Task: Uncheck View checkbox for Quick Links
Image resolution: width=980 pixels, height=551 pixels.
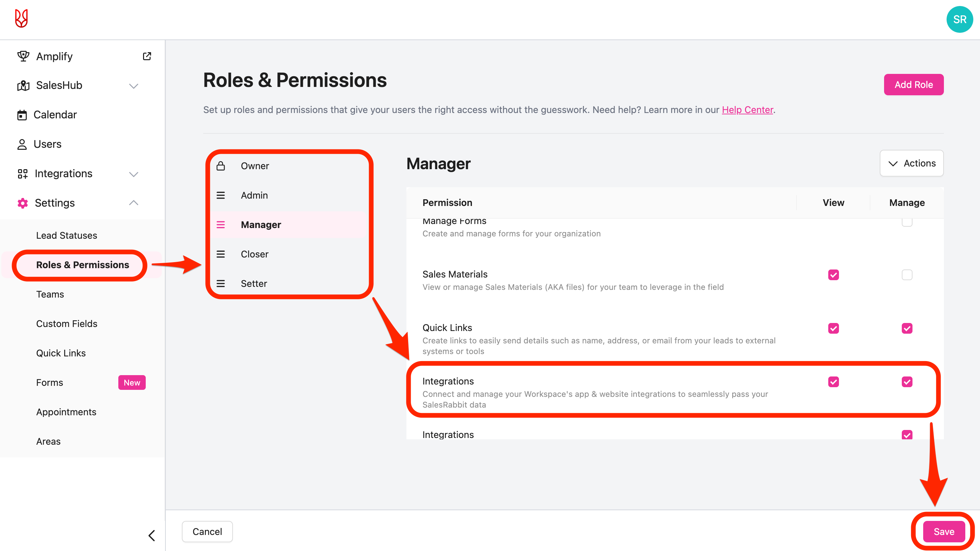Action: (x=833, y=328)
